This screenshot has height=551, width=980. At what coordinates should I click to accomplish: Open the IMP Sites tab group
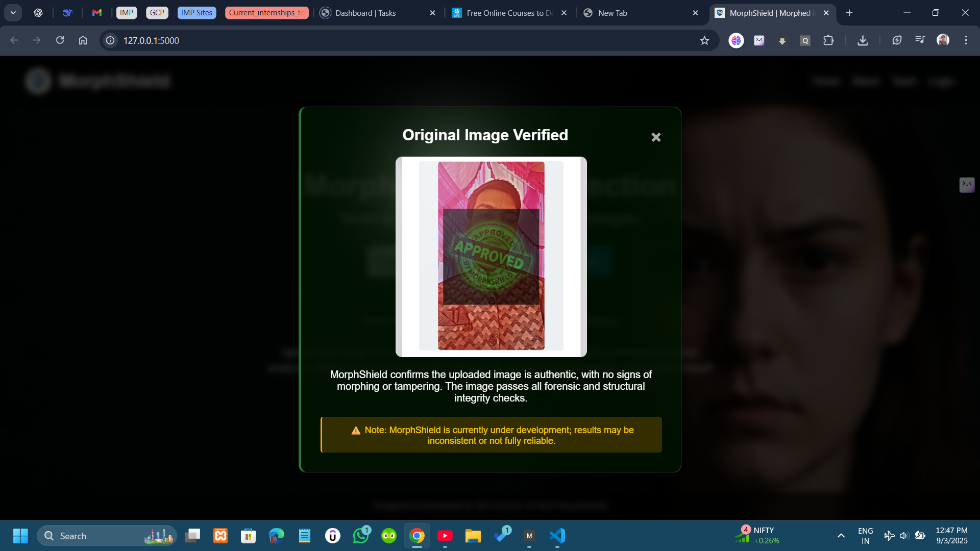[197, 13]
